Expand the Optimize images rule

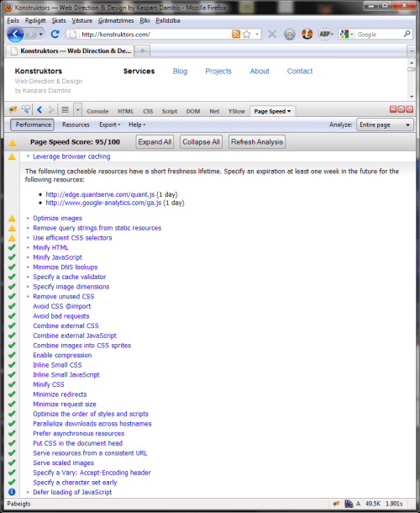click(28, 218)
